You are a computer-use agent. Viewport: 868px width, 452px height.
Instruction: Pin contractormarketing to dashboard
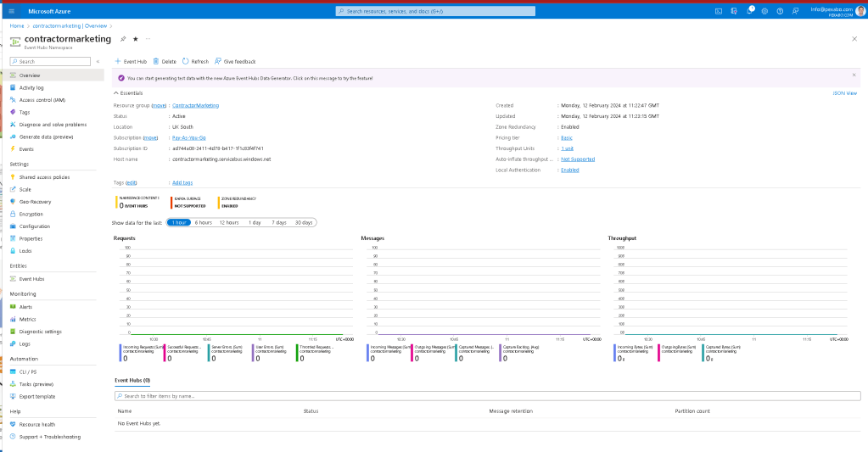click(123, 39)
